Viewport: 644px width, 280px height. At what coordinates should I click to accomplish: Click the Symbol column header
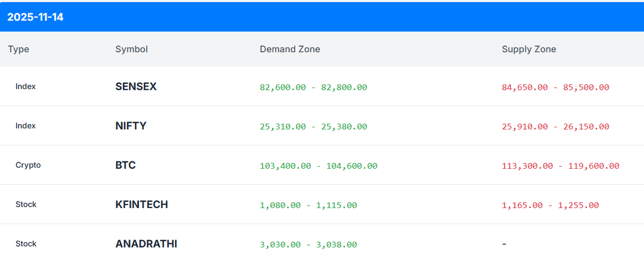(x=131, y=49)
